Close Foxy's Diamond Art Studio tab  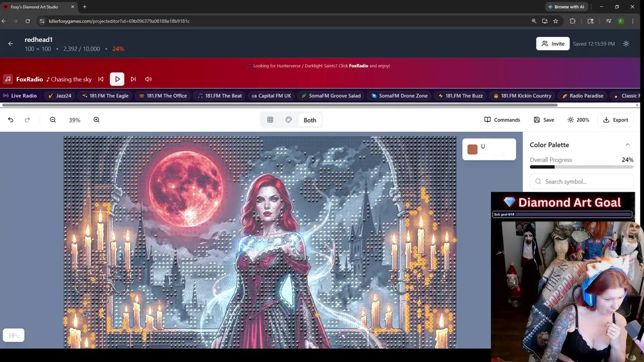tap(72, 7)
